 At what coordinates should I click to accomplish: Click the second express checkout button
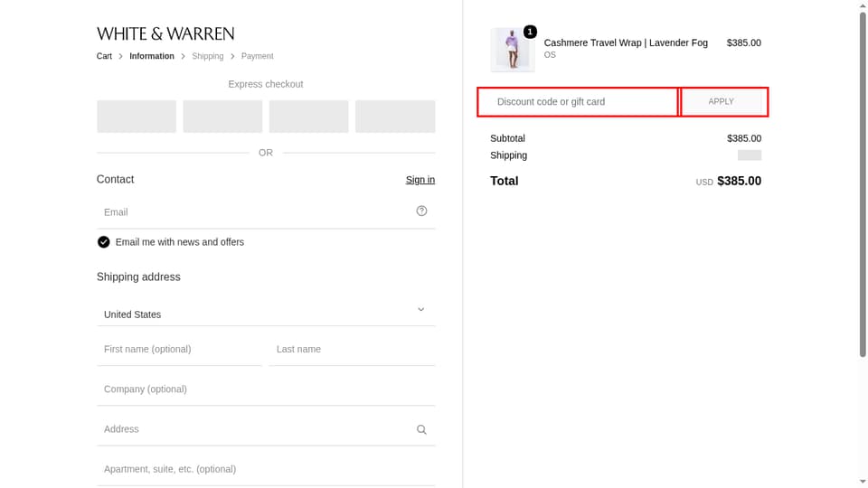222,117
